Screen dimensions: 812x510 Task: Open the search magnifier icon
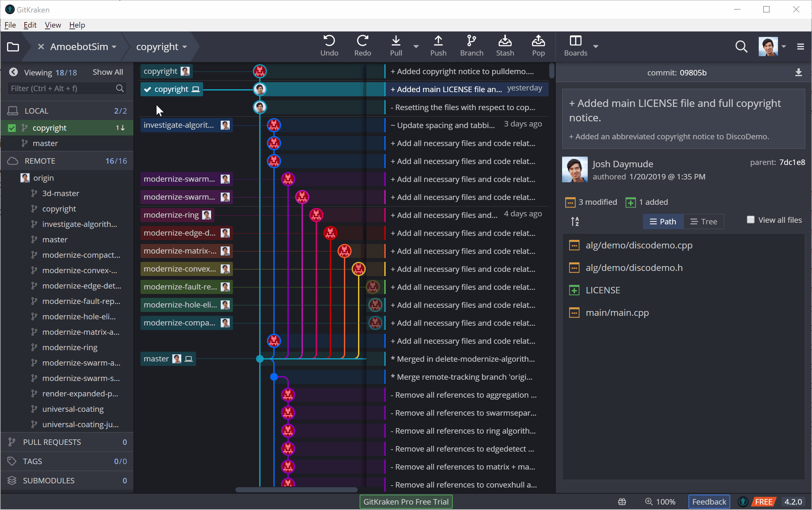coord(741,47)
